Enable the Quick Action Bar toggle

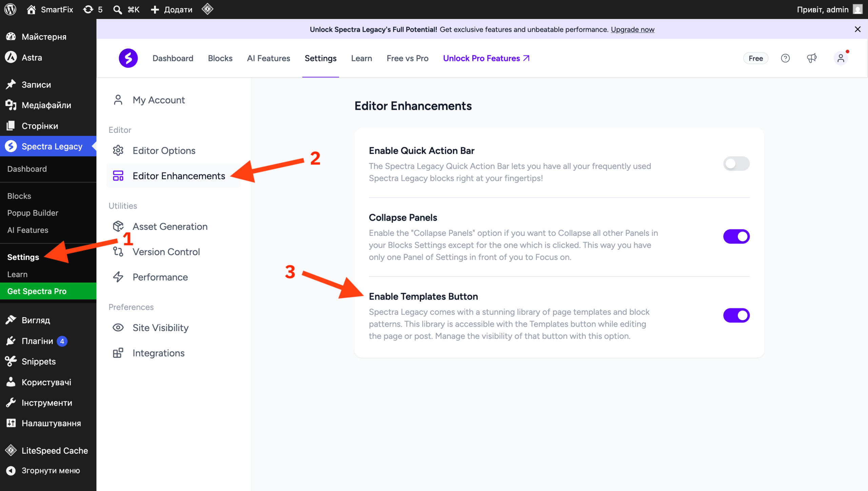tap(736, 164)
